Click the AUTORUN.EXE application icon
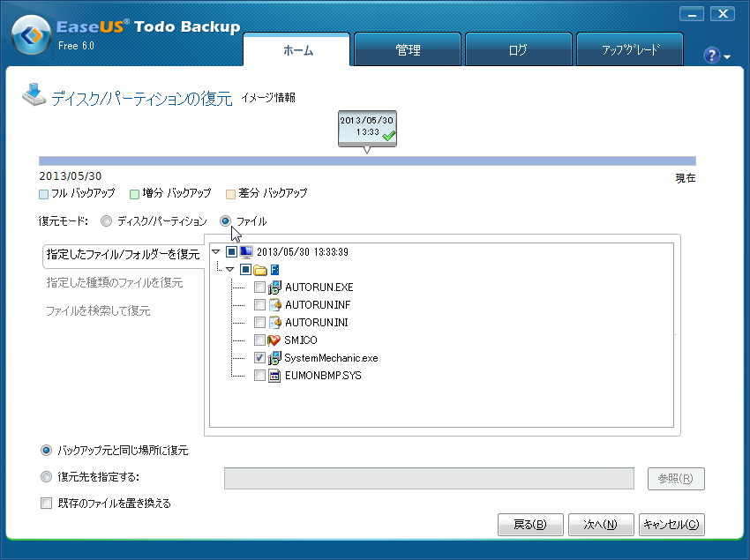This screenshot has height=560, width=750. (274, 287)
